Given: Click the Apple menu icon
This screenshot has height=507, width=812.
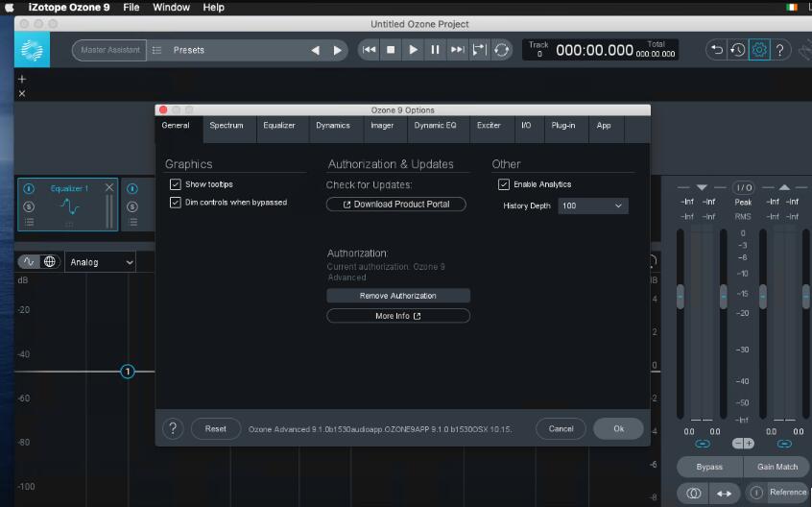Looking at the screenshot, I should pyautogui.click(x=10, y=8).
